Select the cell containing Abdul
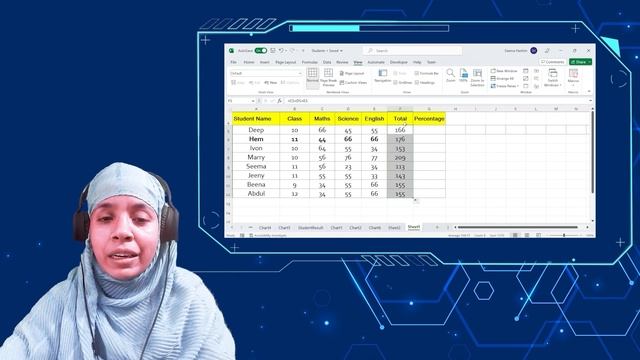The image size is (640, 360). coord(256,193)
